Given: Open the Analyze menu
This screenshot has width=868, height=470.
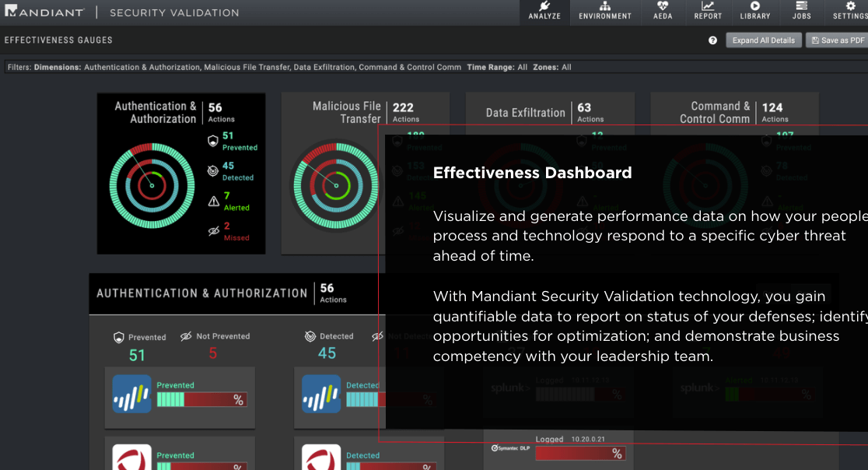Looking at the screenshot, I should (x=544, y=11).
